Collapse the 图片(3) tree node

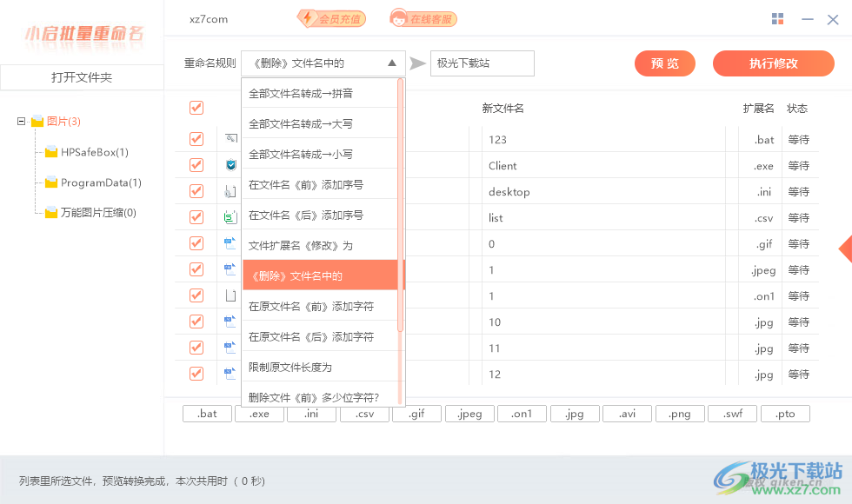[21, 122]
